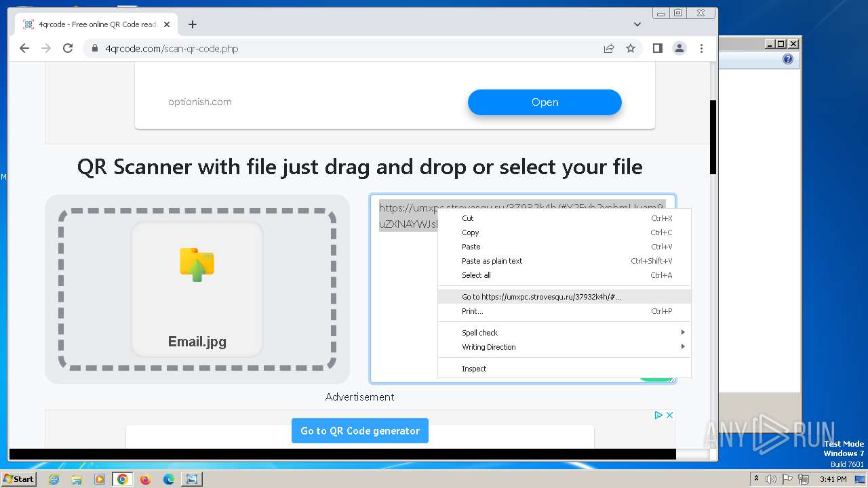Viewport: 868px width, 488px height.
Task: Open File Explorer from taskbar
Action: [x=77, y=479]
